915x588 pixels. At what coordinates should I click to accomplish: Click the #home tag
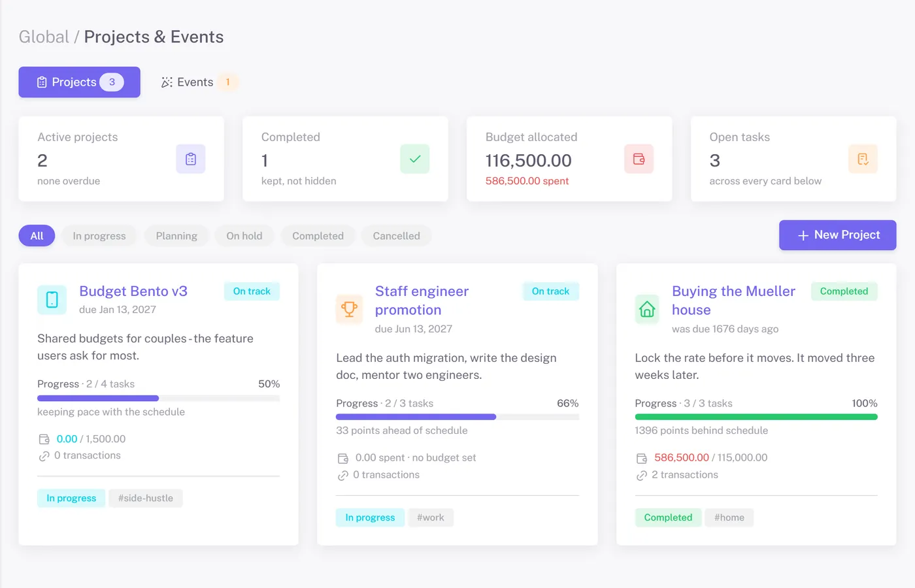(x=729, y=517)
